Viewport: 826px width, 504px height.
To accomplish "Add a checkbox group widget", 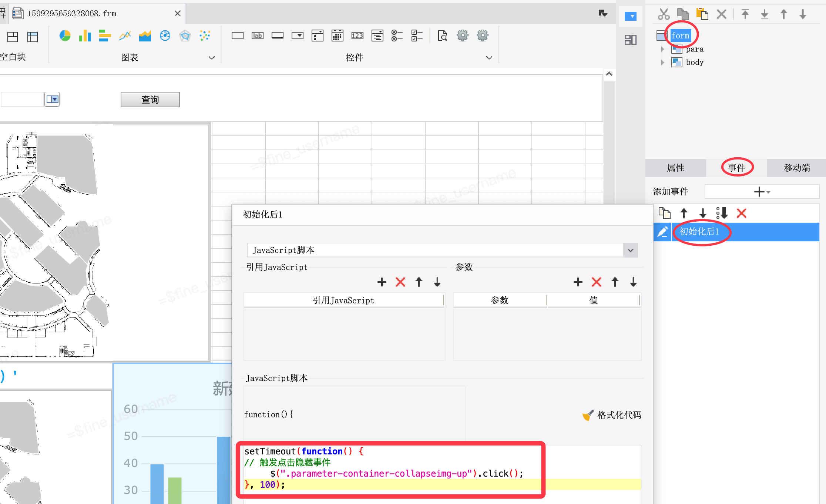I will point(417,36).
